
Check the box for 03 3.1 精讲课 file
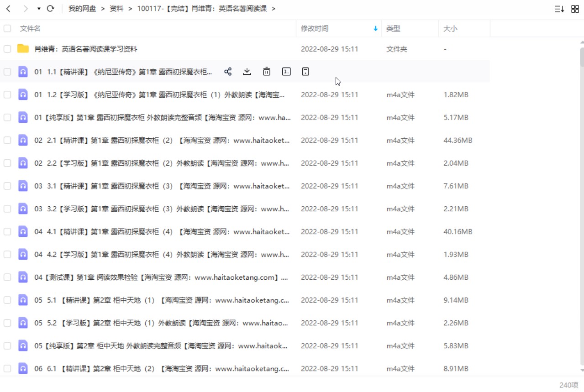point(7,186)
